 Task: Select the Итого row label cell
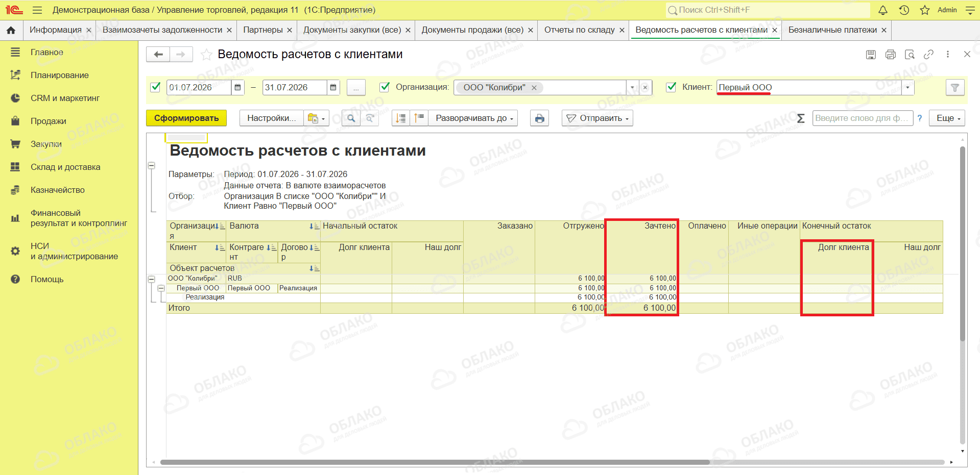[243, 308]
